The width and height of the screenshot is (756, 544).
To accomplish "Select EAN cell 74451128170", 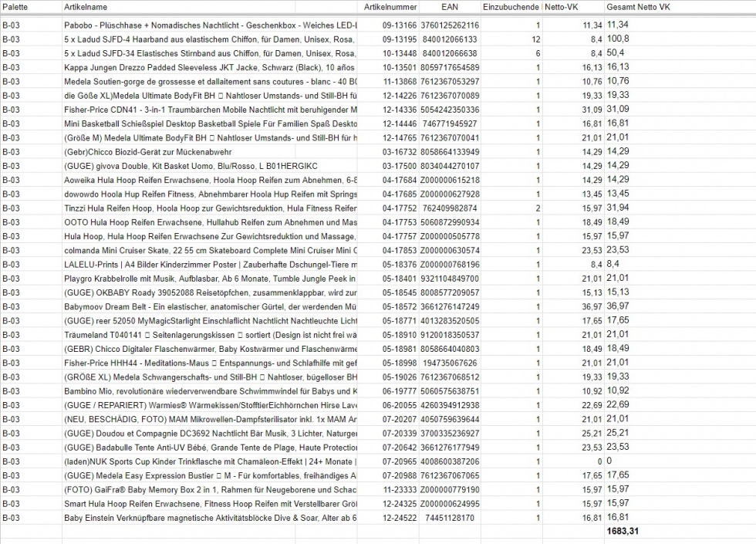I will point(450,518).
